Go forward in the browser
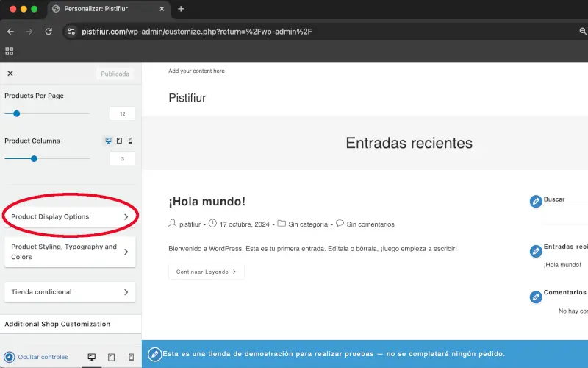 [x=29, y=32]
